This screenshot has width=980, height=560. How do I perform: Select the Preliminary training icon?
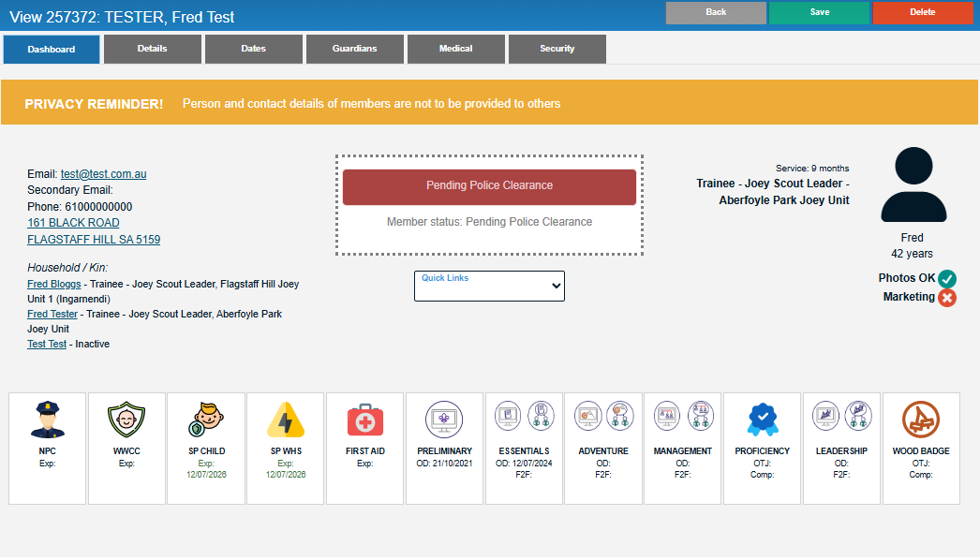[444, 420]
